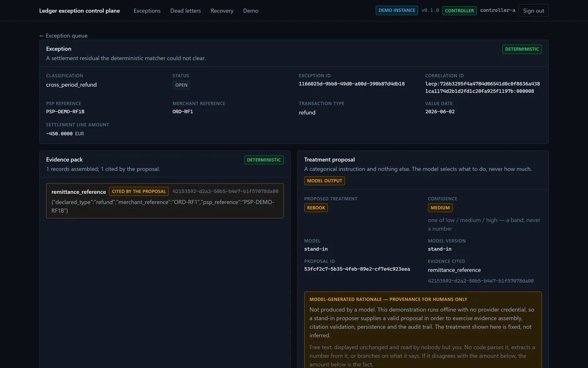Click remittance_reference under Evidence cited

[x=454, y=270]
